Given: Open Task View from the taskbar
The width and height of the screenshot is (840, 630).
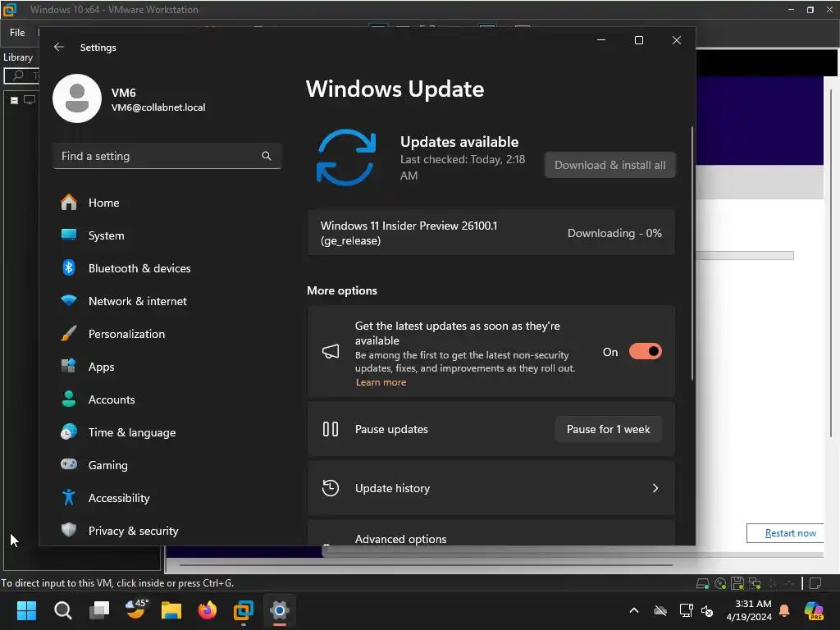Looking at the screenshot, I should (99, 610).
